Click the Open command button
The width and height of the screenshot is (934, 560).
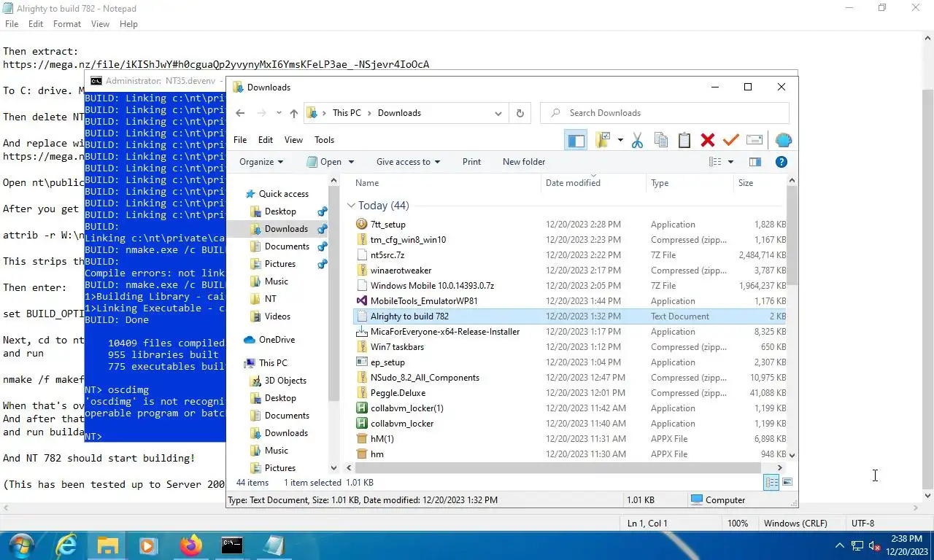point(324,162)
